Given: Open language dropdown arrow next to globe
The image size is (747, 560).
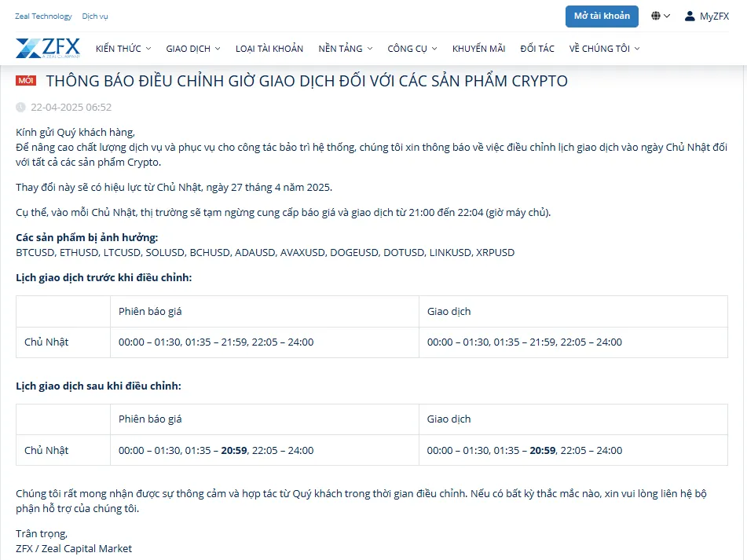Looking at the screenshot, I should [x=667, y=16].
